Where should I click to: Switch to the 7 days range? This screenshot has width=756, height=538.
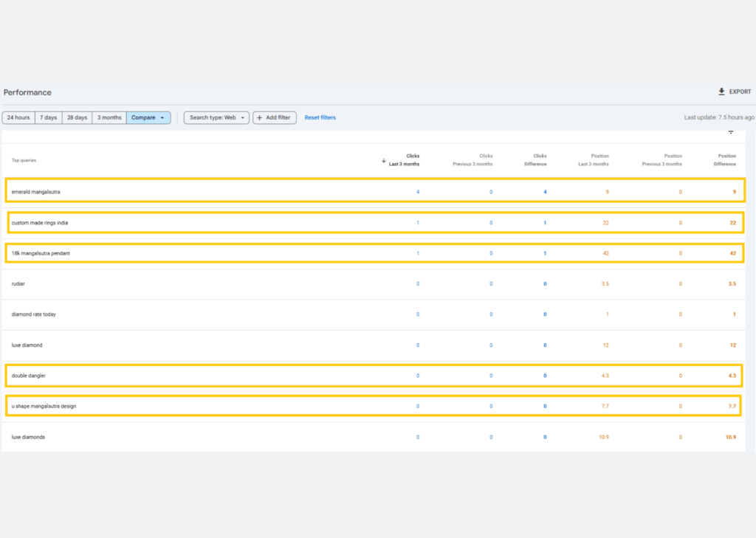coord(48,118)
